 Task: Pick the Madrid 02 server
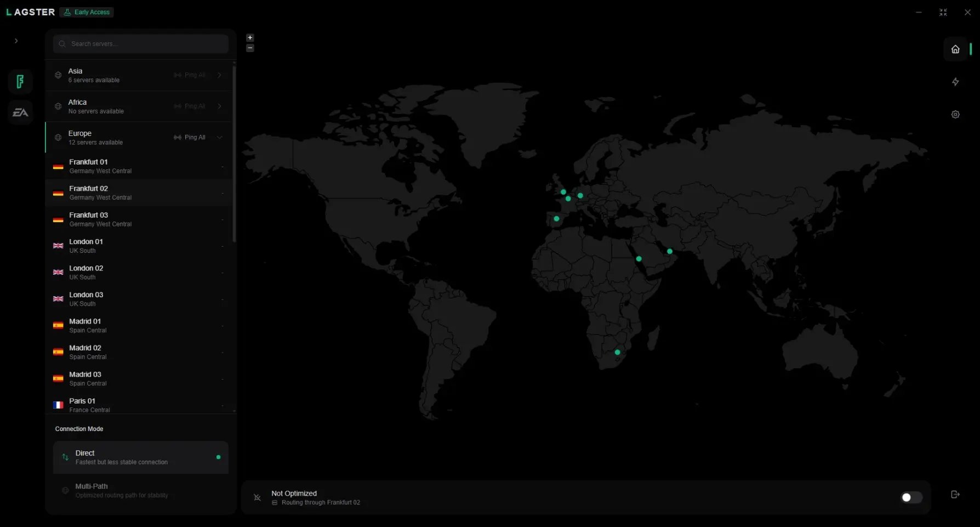(139, 352)
